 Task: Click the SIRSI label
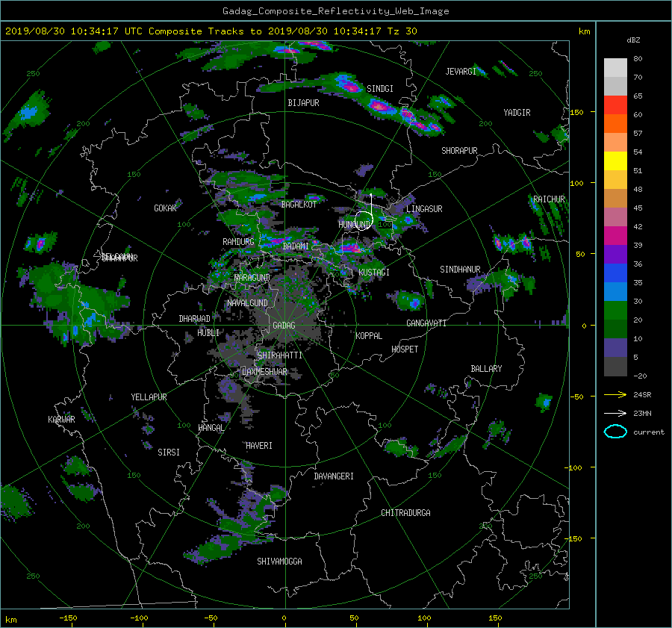[169, 453]
